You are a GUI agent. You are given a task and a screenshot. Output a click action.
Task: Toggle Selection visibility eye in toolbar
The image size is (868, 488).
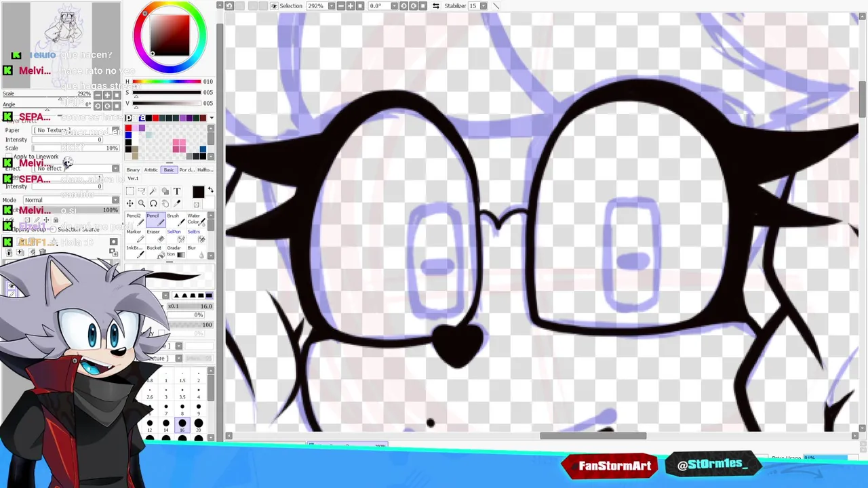(x=273, y=5)
